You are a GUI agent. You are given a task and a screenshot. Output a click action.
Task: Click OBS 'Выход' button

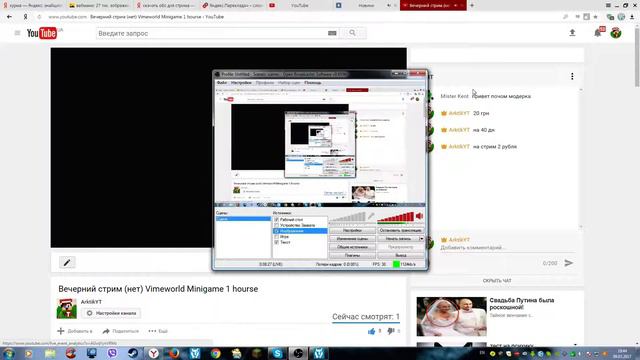(401, 256)
